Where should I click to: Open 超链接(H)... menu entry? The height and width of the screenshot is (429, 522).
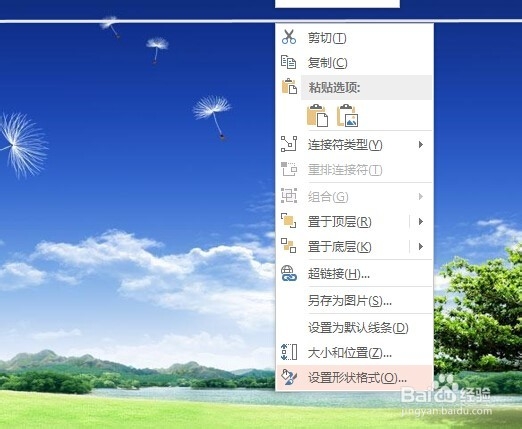(355, 274)
